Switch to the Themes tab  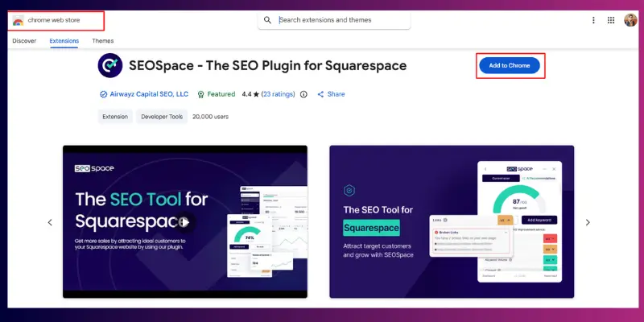pos(103,41)
